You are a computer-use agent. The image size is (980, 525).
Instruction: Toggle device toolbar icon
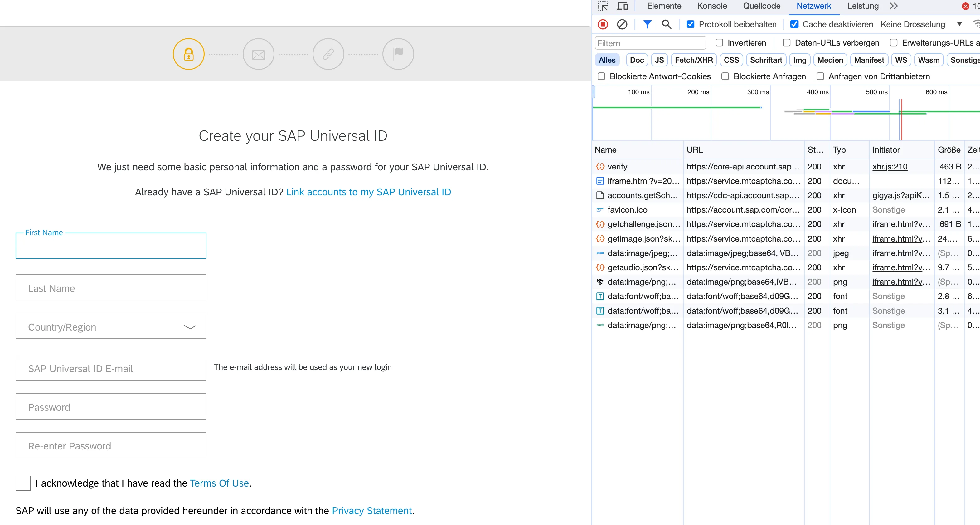tap(622, 6)
